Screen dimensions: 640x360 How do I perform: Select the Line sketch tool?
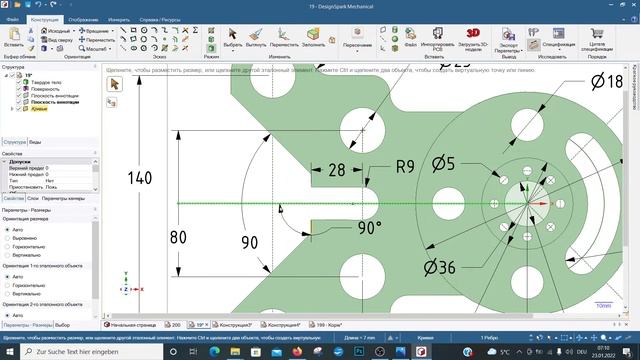pyautogui.click(x=123, y=30)
